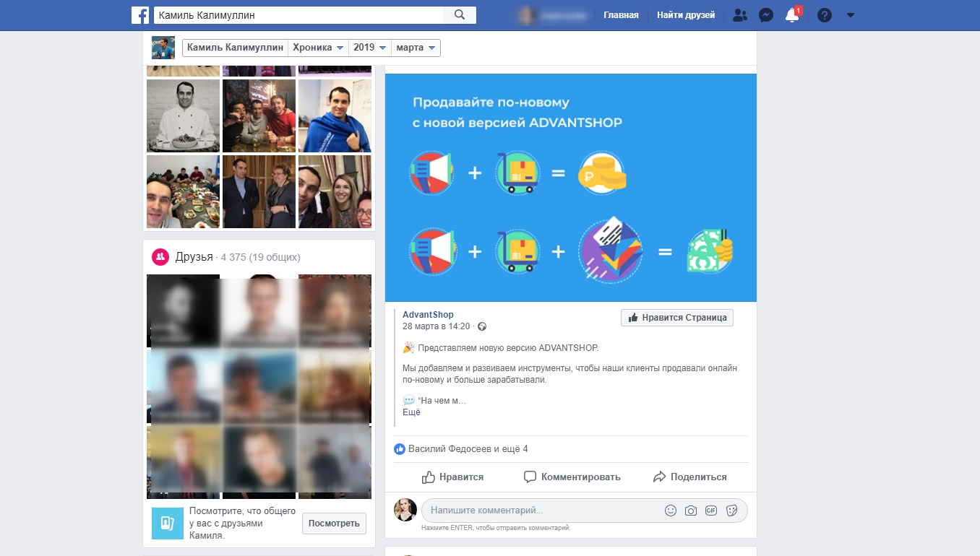Attach a photo via camera icon

[x=691, y=511]
